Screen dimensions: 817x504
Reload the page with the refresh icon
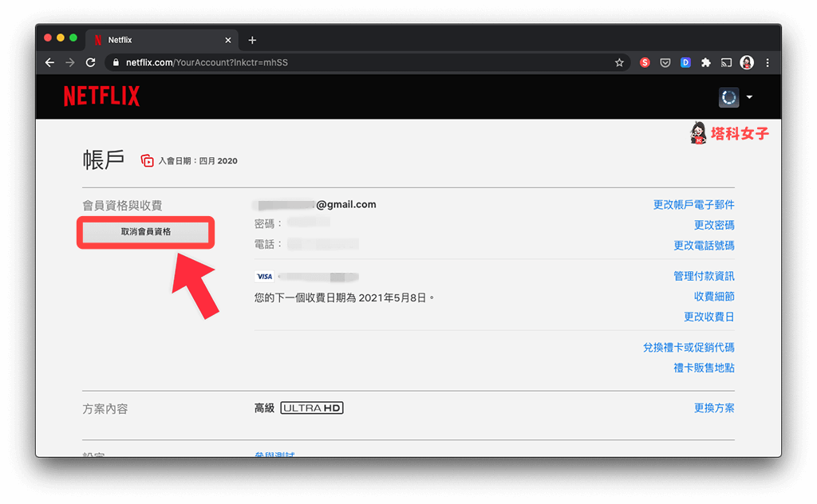point(90,62)
